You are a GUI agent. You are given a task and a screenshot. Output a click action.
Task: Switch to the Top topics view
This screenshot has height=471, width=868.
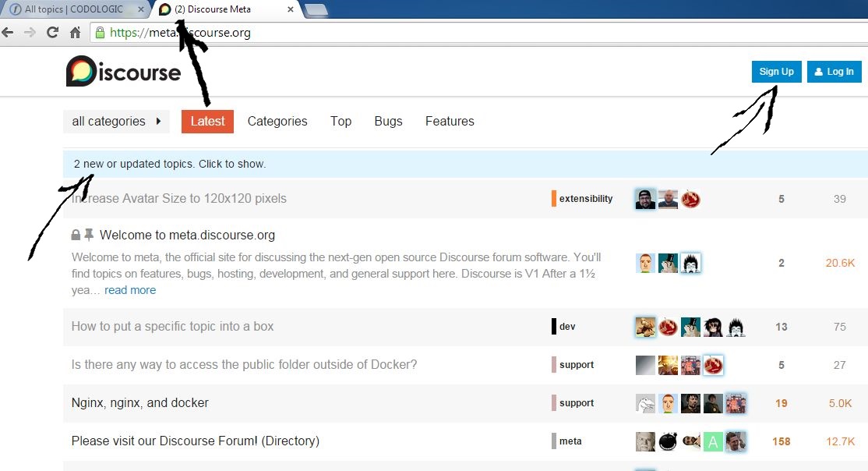point(341,122)
